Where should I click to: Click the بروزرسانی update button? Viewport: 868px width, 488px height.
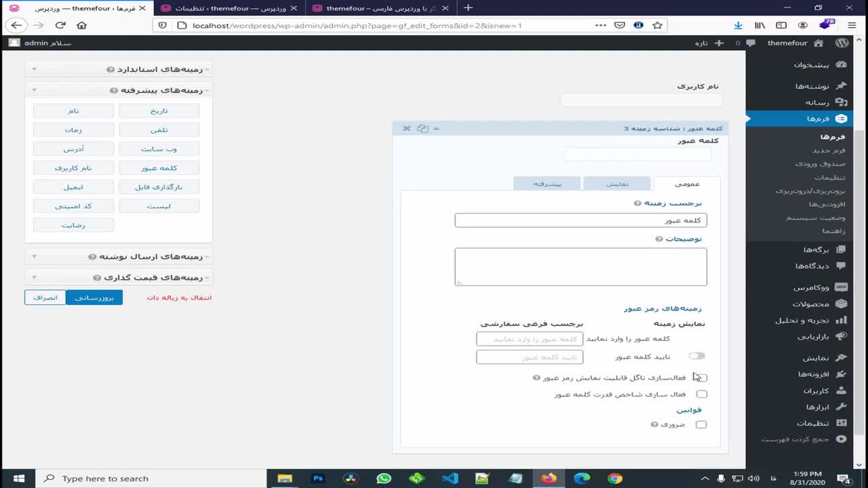[x=94, y=298]
